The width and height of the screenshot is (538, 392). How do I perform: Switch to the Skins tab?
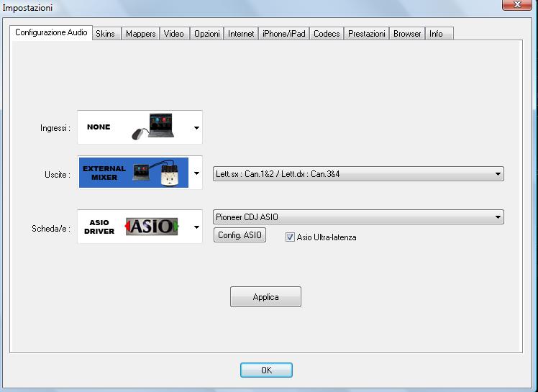(106, 34)
